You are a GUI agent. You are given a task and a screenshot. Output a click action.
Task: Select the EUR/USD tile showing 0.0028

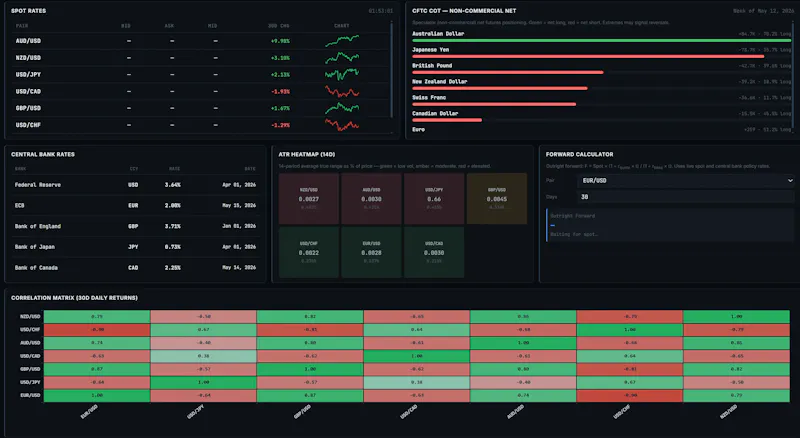click(371, 252)
